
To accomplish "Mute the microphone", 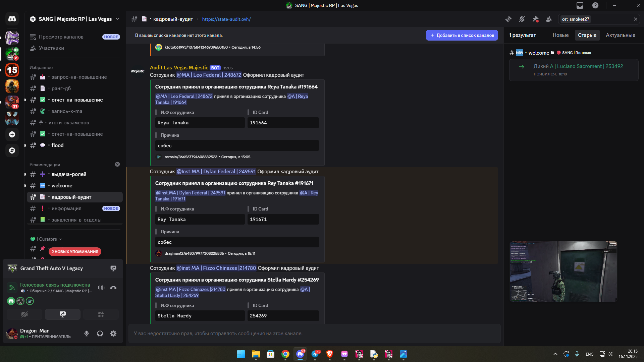I will click(x=87, y=334).
